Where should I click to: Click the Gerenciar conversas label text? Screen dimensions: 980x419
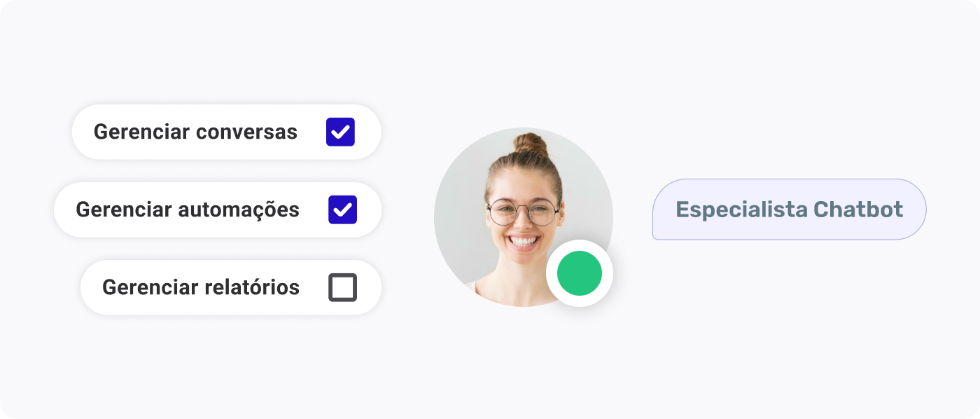point(195,132)
